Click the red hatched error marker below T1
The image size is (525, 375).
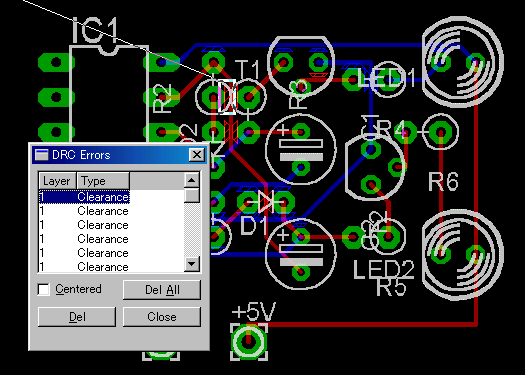231,132
